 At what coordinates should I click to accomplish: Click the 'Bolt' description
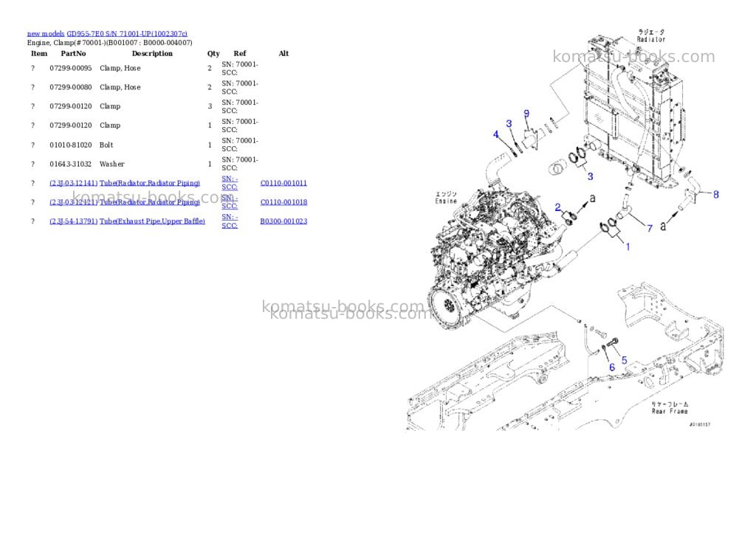[106, 145]
